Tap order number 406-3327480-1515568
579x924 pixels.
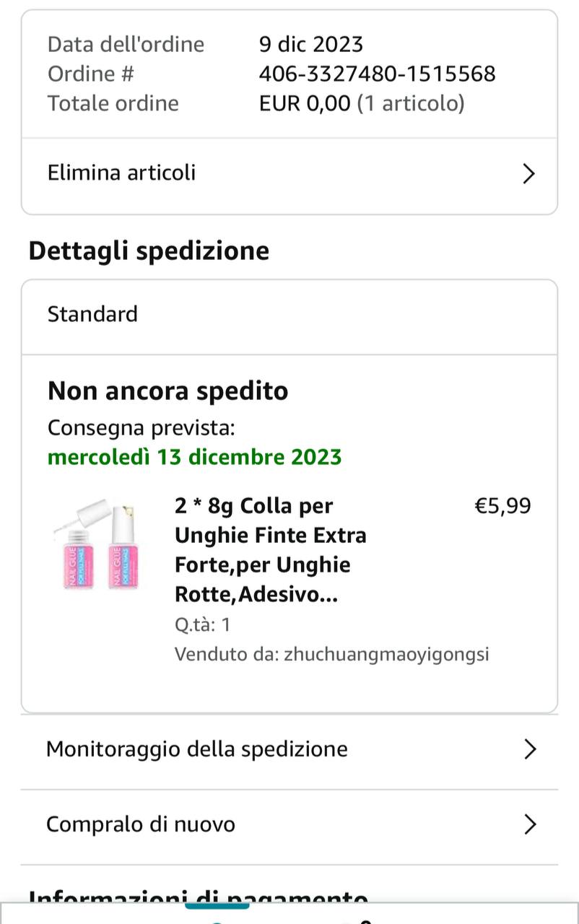click(378, 74)
